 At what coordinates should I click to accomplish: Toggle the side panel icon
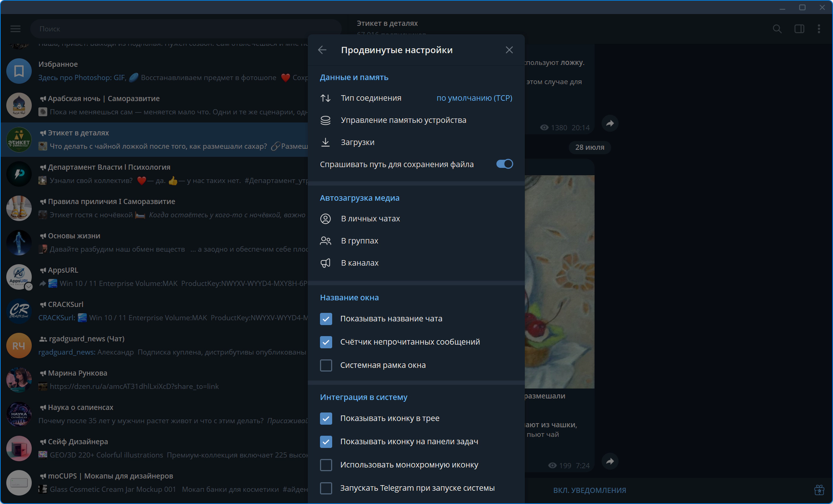(x=799, y=29)
